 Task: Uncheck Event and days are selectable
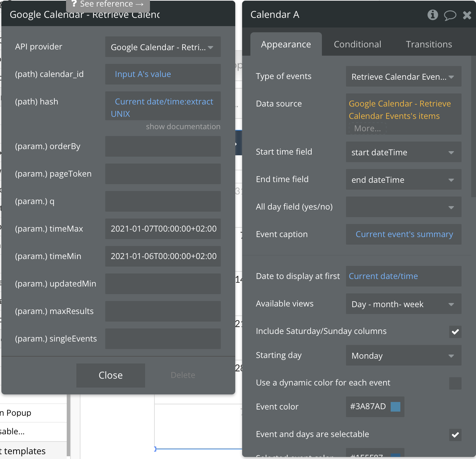(x=455, y=435)
